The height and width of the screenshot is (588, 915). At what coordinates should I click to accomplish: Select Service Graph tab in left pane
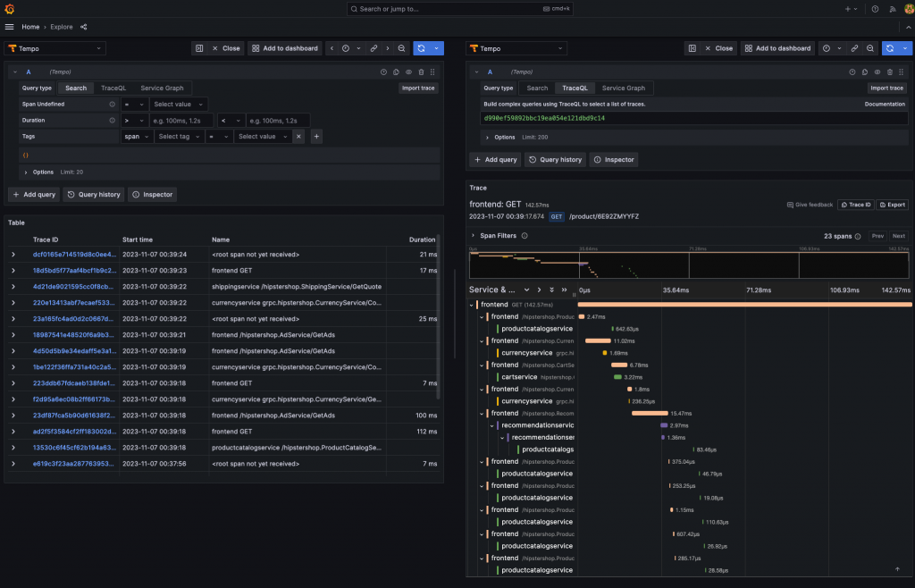coord(162,88)
